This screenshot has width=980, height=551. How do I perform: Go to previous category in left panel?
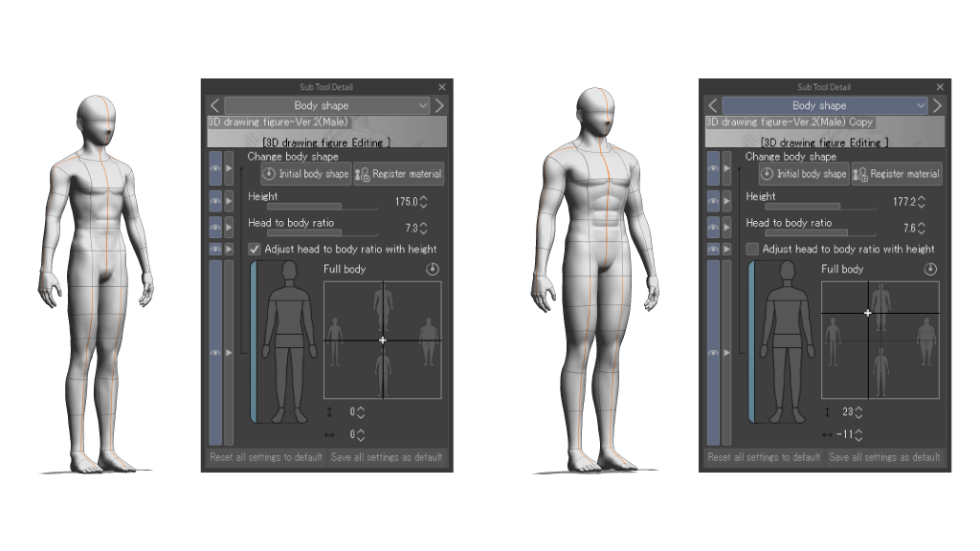[x=215, y=105]
